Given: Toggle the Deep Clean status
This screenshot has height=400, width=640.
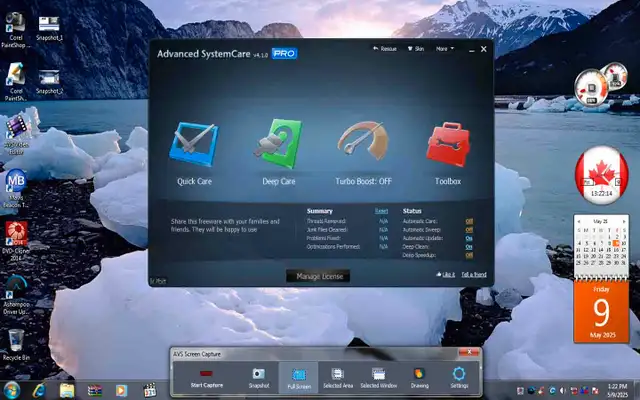Looking at the screenshot, I should coord(469,247).
